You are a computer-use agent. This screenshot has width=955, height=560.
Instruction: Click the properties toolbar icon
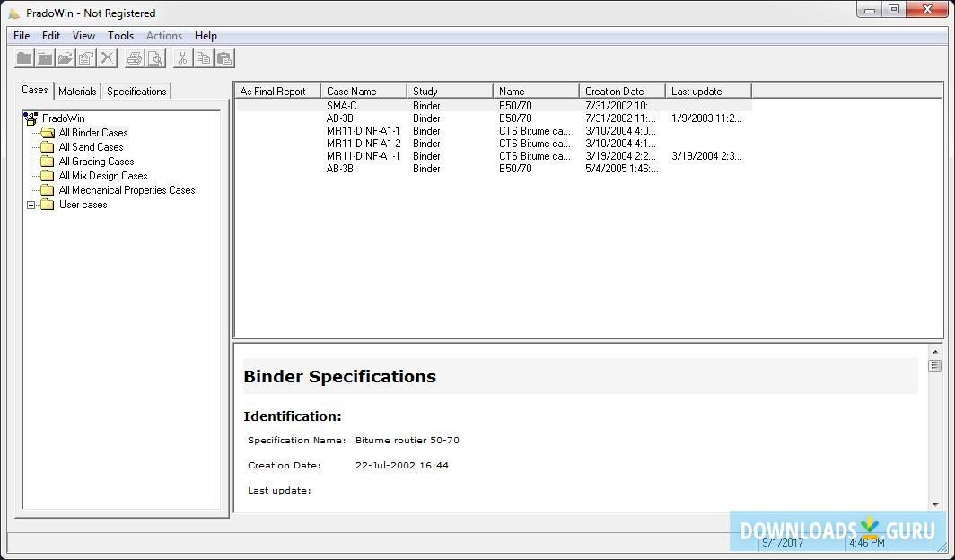point(86,58)
